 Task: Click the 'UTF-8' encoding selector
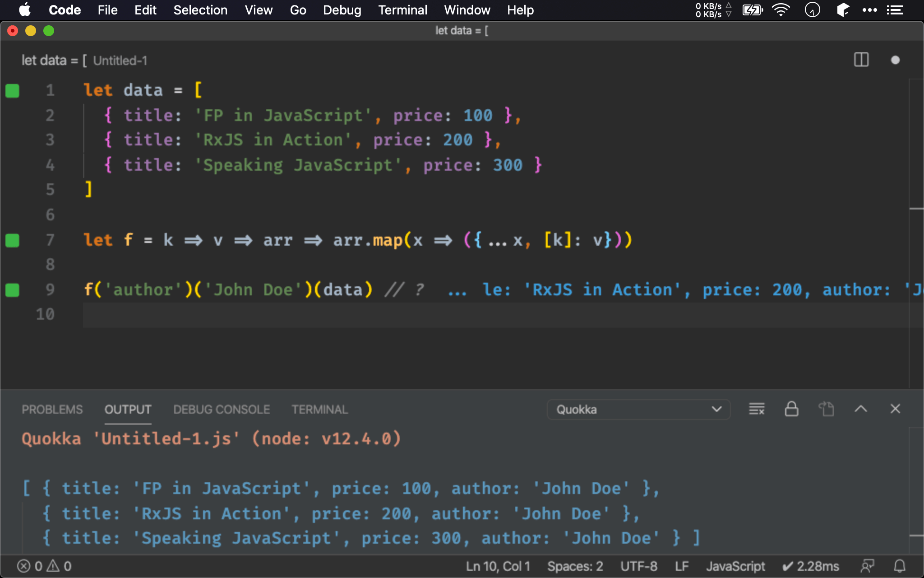[638, 566]
